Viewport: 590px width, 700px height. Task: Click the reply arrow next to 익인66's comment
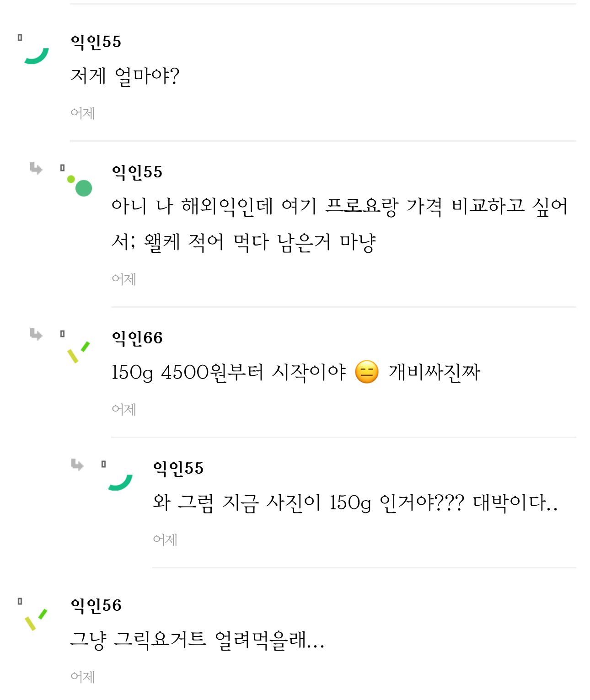pyautogui.click(x=36, y=335)
